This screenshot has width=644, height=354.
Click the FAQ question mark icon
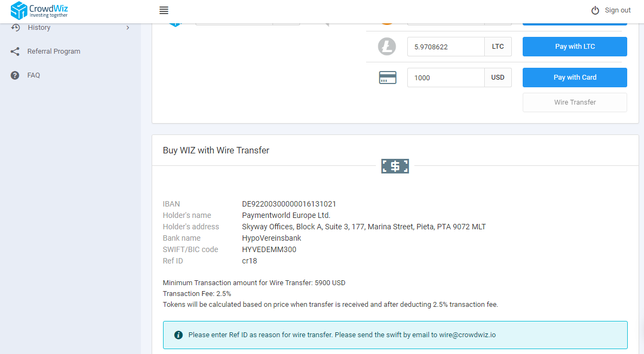point(15,75)
